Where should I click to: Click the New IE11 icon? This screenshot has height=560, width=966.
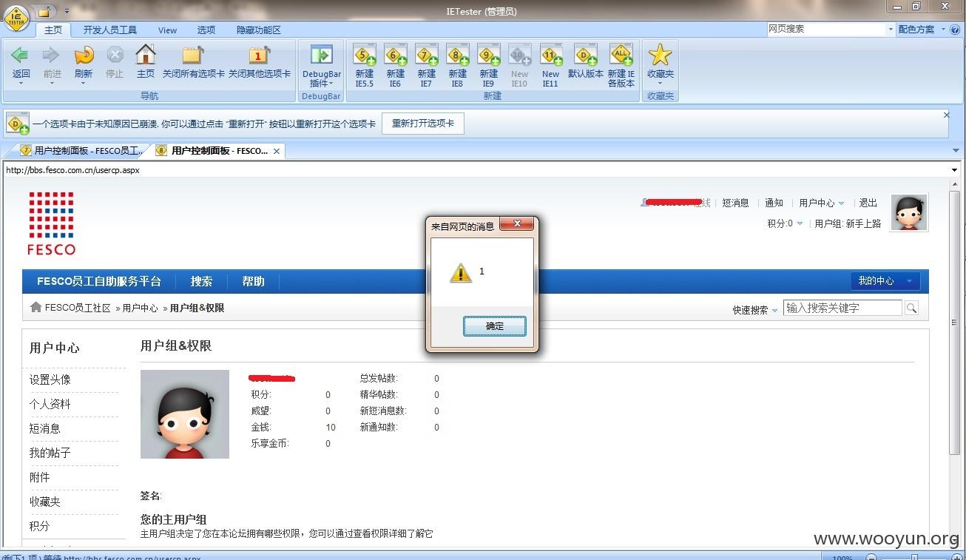coord(550,55)
